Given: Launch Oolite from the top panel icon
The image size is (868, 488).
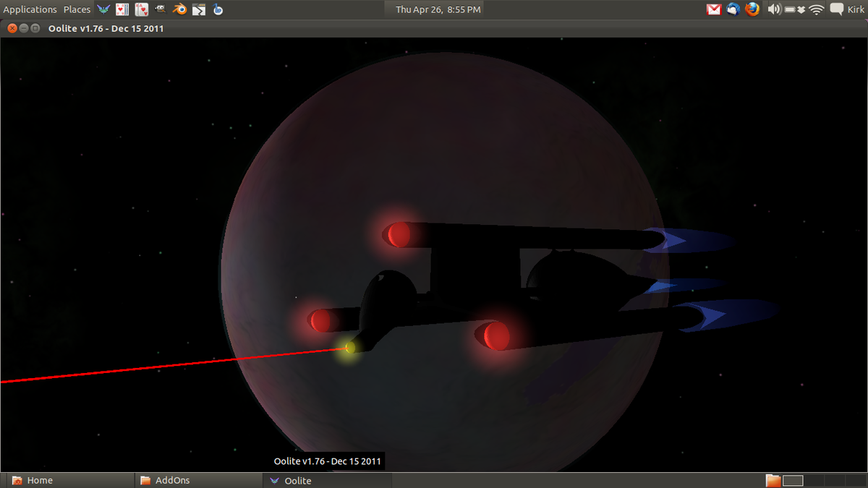Looking at the screenshot, I should [x=103, y=9].
